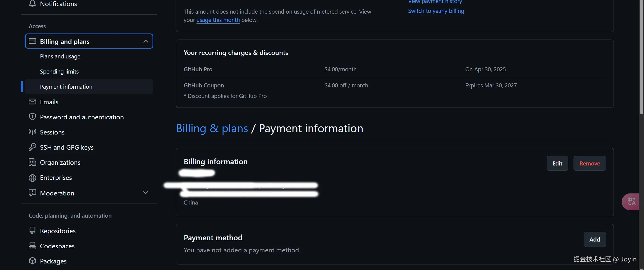Viewport: 644px width, 270px height.
Task: Click the Emails envelope icon
Action: 32,102
